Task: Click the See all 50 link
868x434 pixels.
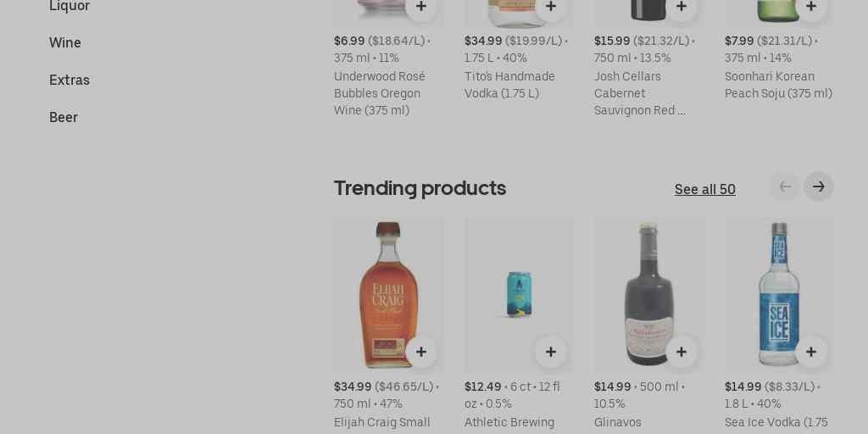Action: coord(704,189)
